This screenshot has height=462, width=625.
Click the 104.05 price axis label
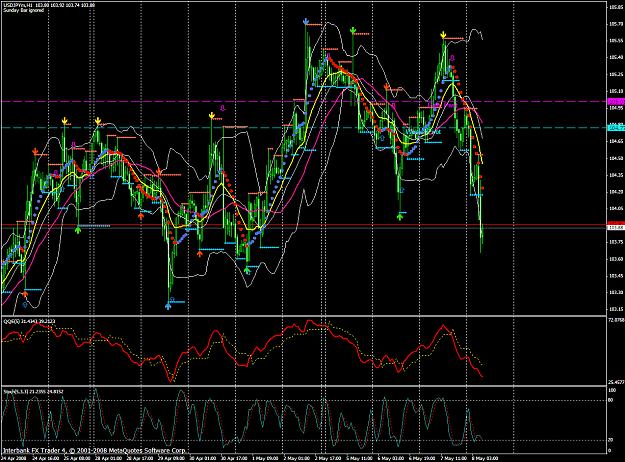point(616,208)
